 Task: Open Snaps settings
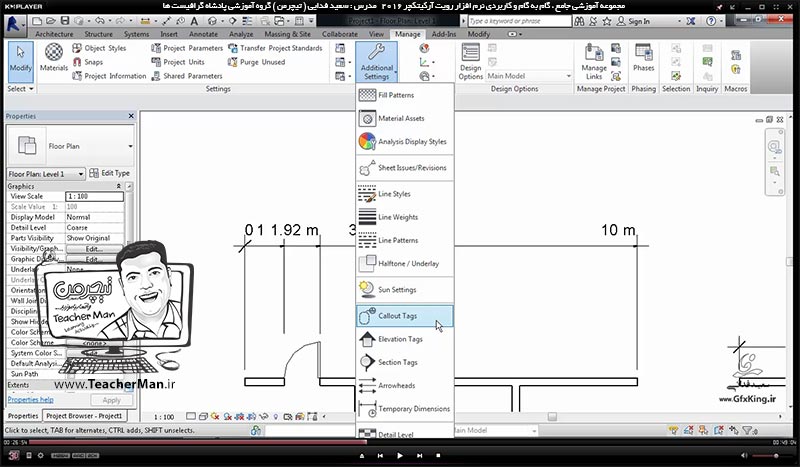(88, 62)
